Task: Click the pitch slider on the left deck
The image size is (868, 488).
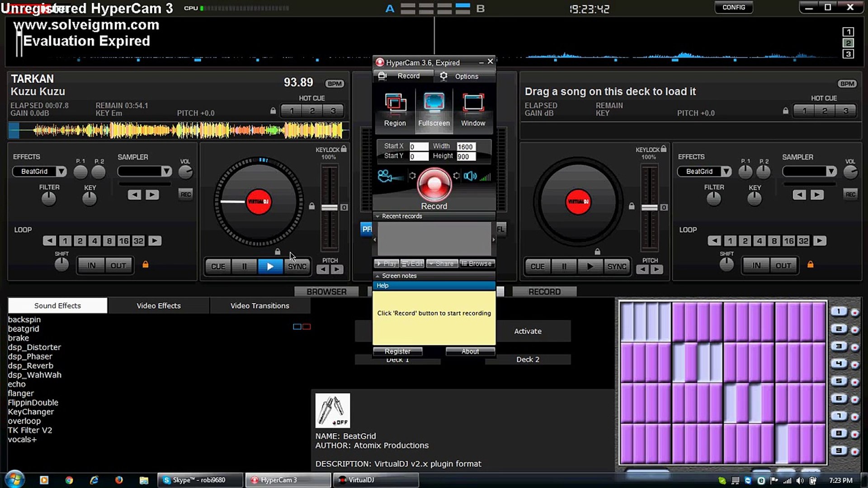Action: pos(329,207)
